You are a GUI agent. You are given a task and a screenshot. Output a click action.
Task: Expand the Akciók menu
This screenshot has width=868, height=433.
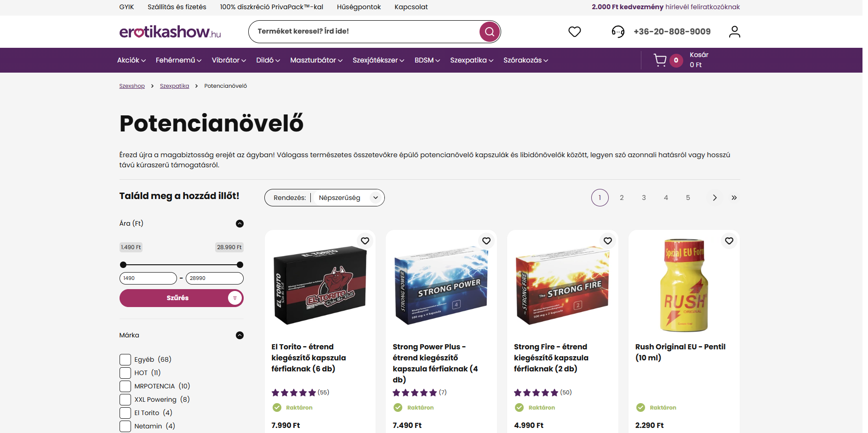coord(131,60)
